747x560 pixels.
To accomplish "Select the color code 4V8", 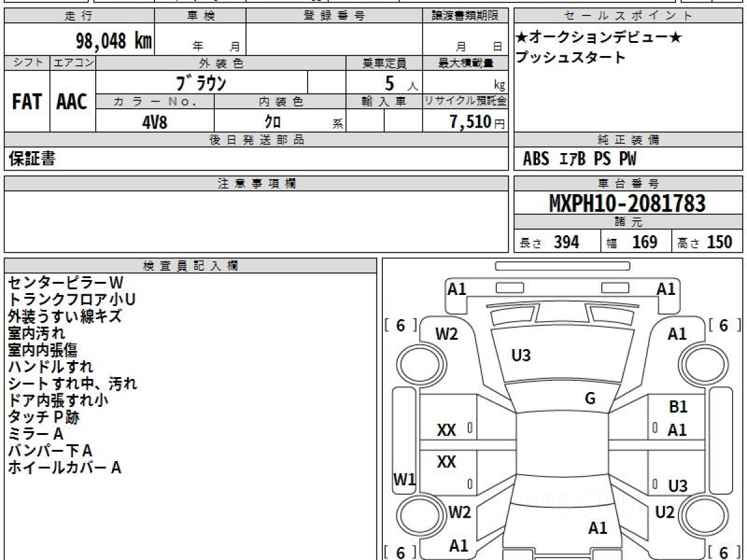I will [x=154, y=121].
